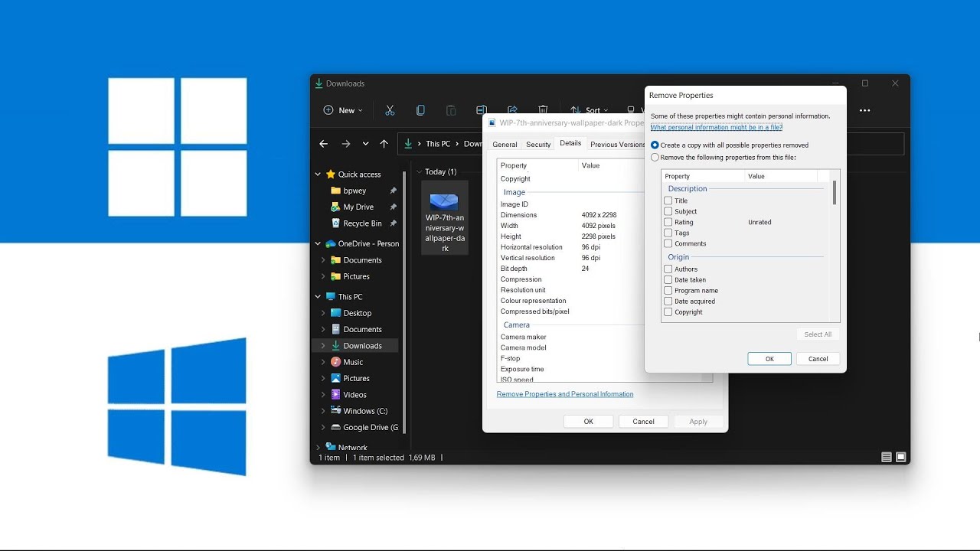Open My Drive in the sidebar
Viewport: 980px width, 551px height.
pos(358,207)
